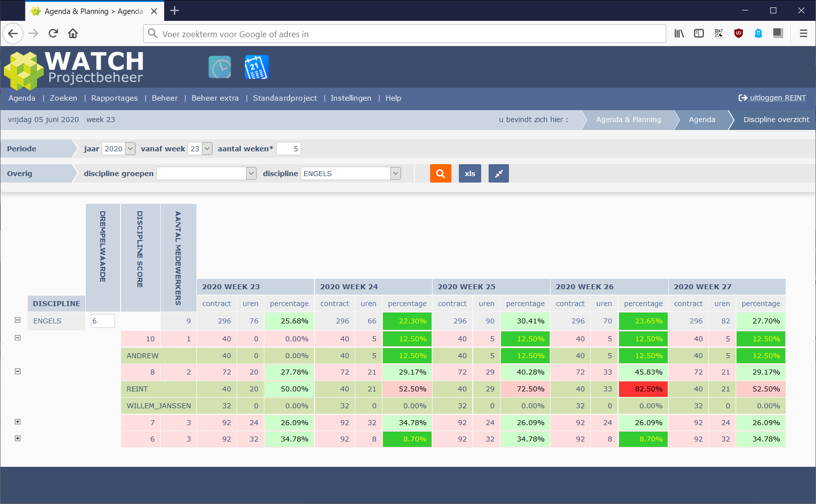The image size is (816, 504).
Task: Toggle browser sidebar view
Action: click(699, 33)
